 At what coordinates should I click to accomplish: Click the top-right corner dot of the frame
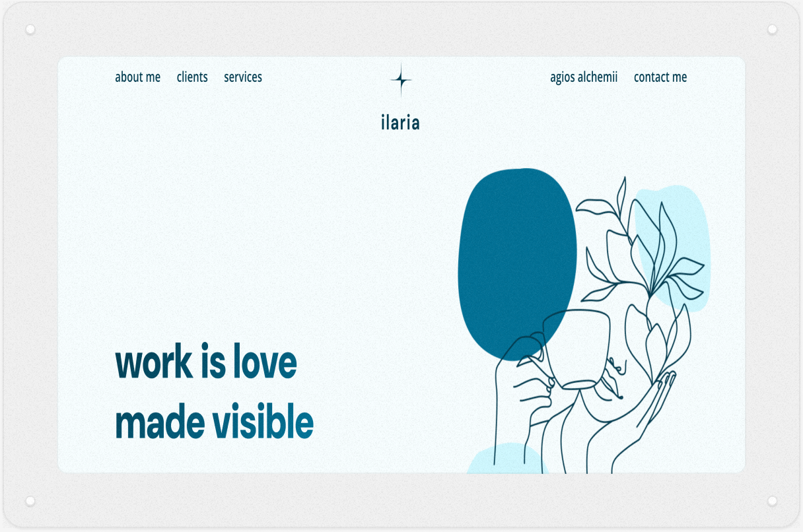[x=772, y=30]
